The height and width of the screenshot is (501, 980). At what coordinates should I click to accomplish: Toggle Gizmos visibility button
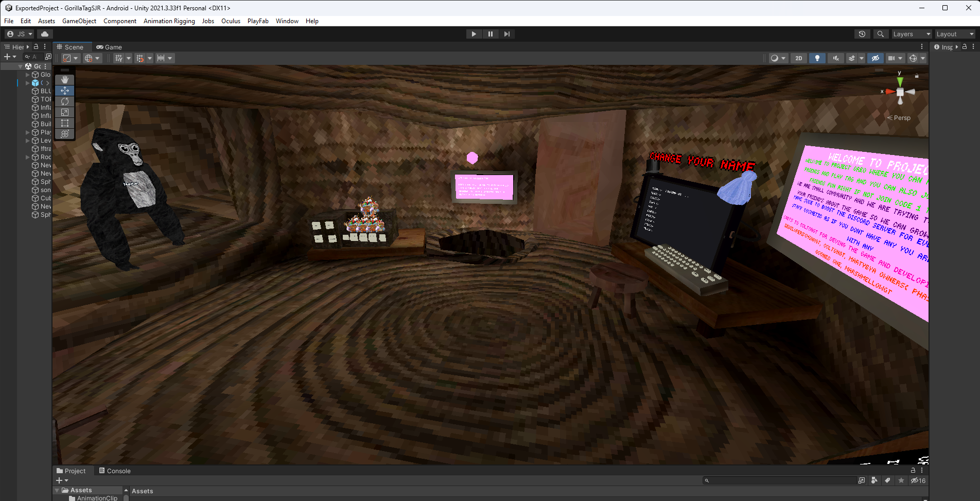point(913,58)
